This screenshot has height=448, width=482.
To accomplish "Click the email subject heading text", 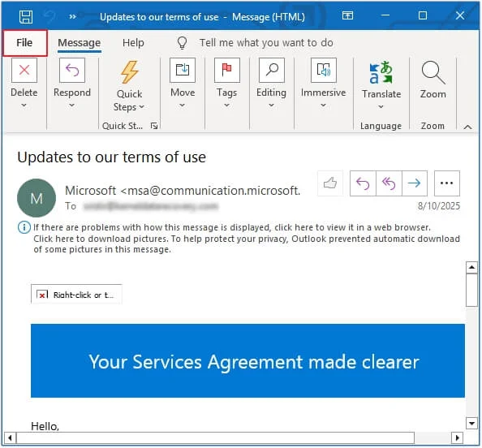I will (x=112, y=157).
